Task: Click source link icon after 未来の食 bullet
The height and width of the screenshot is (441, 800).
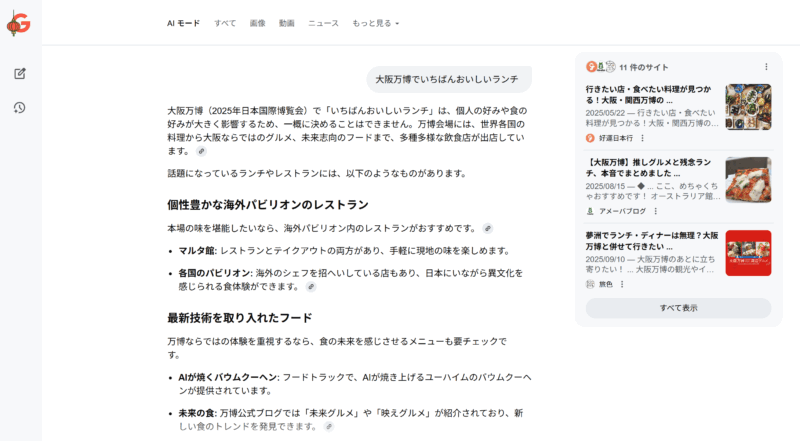Action: click(328, 426)
